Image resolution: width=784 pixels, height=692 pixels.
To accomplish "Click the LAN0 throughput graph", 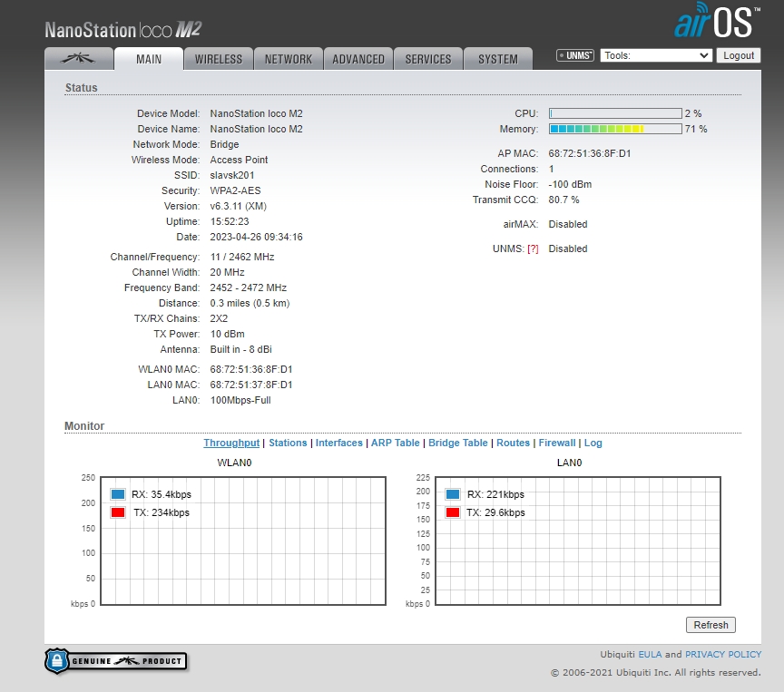I will click(577, 541).
